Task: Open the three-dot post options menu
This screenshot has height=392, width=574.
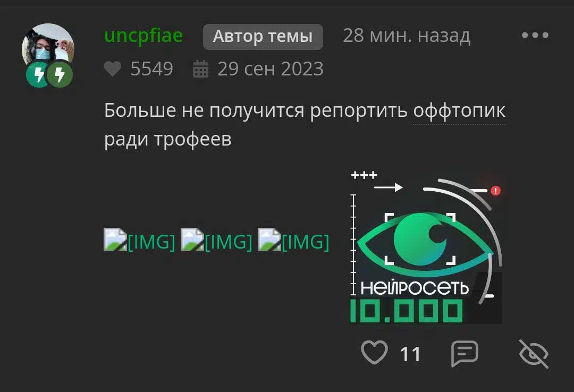Action: (x=535, y=35)
